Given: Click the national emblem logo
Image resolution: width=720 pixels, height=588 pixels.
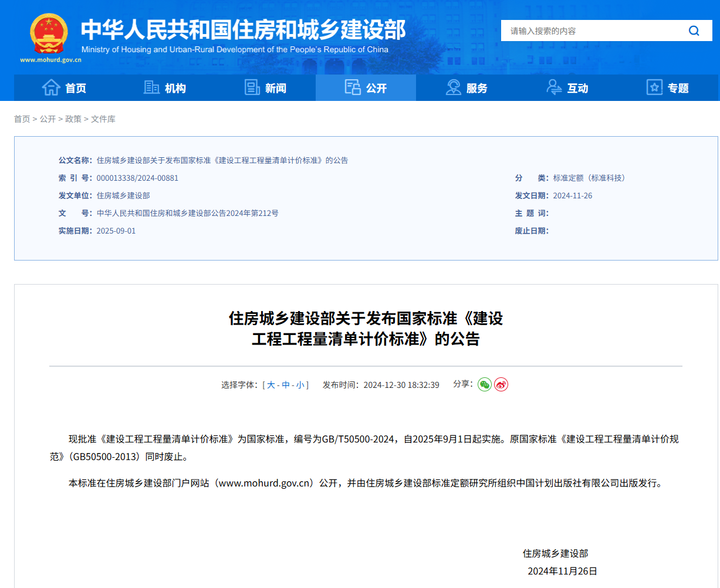Looking at the screenshot, I should [x=48, y=33].
